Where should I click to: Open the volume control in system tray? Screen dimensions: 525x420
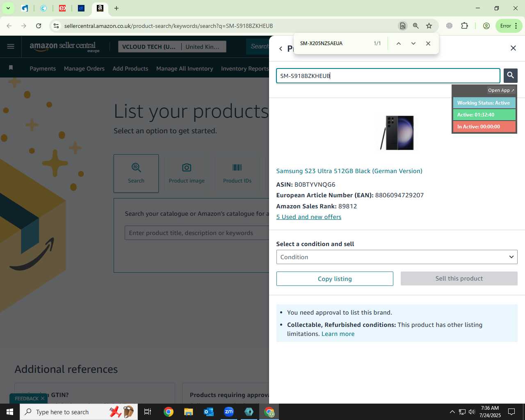coord(472,412)
